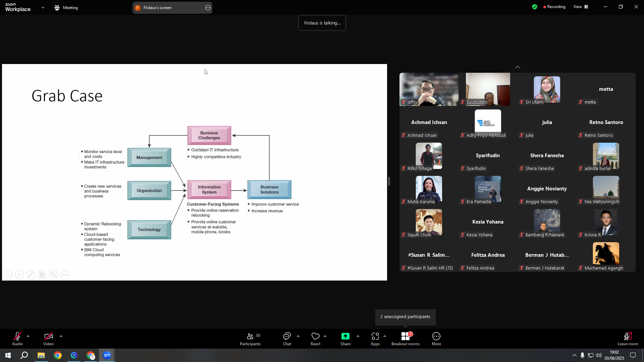Open the Participants panel
The width and height of the screenshot is (644, 362).
tap(250, 339)
